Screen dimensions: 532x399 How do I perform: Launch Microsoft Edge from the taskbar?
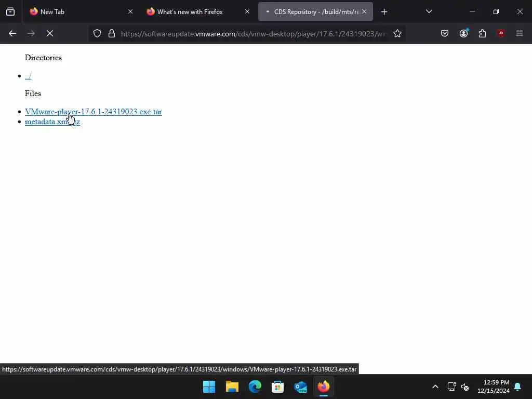click(255, 387)
